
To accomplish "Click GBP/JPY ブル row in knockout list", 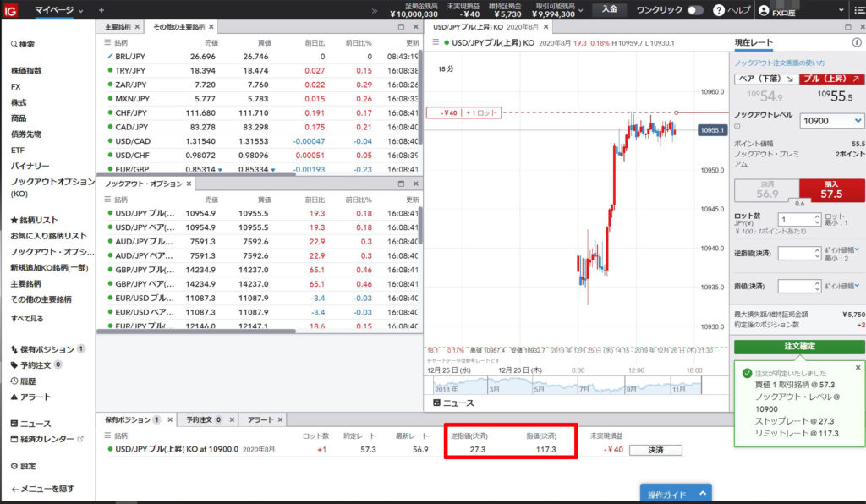I will [x=260, y=270].
